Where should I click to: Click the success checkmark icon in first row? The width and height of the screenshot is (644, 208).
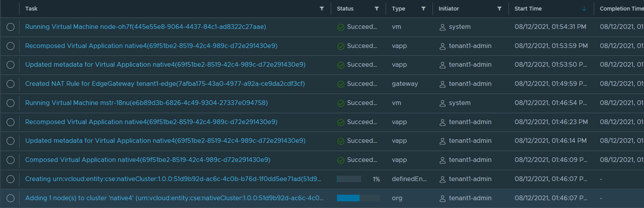coord(341,27)
